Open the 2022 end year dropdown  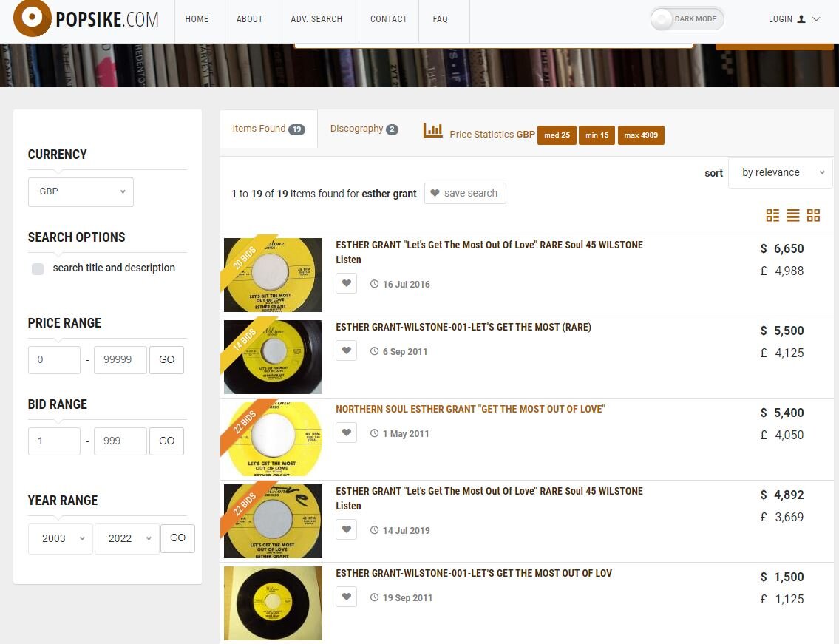click(127, 538)
